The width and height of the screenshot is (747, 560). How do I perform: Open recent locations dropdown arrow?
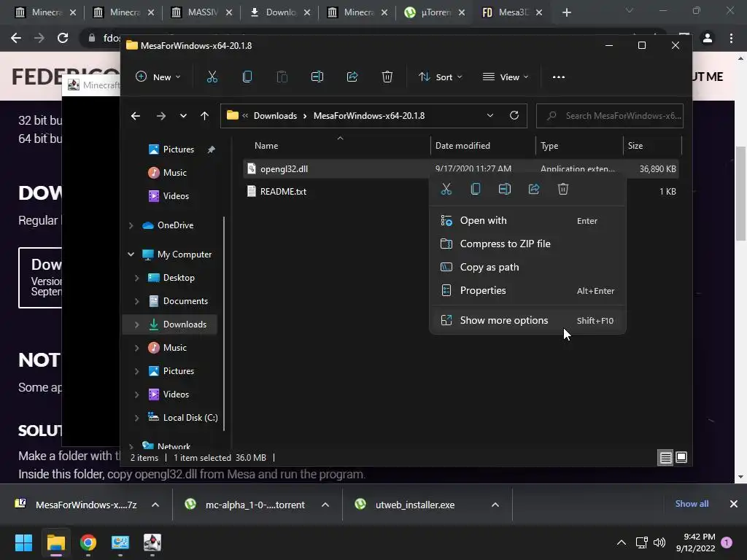[183, 116]
